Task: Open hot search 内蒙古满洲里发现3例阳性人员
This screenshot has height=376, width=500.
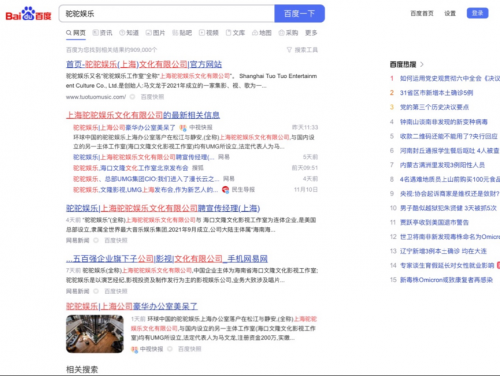Action: (x=442, y=165)
